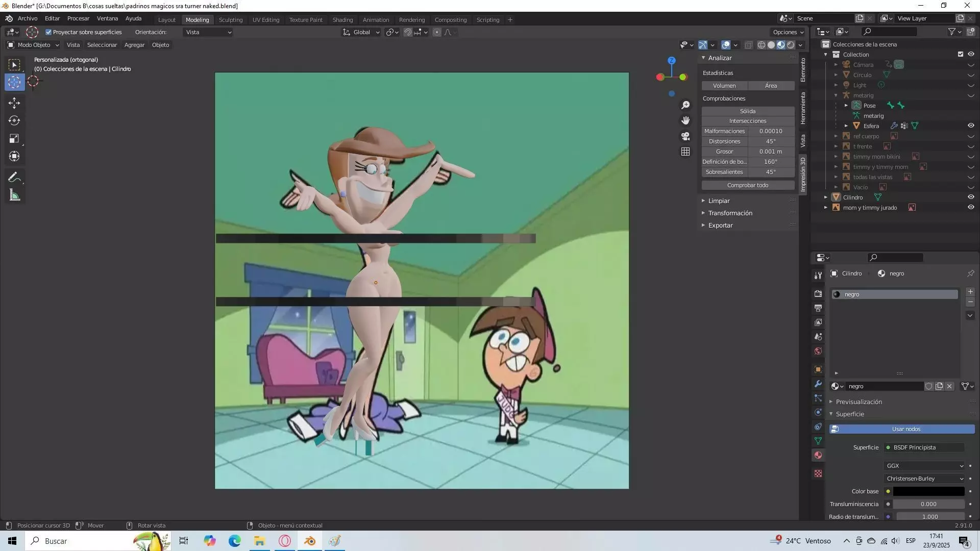Open Modifier properties wrench icon

click(818, 384)
